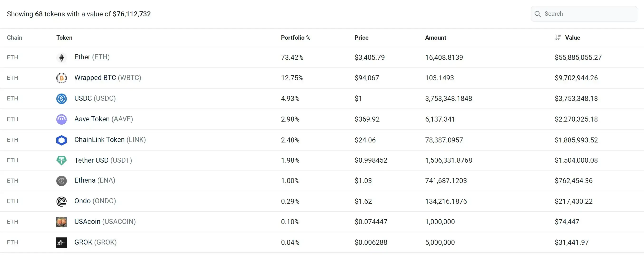Sort table by Price column header

click(361, 38)
